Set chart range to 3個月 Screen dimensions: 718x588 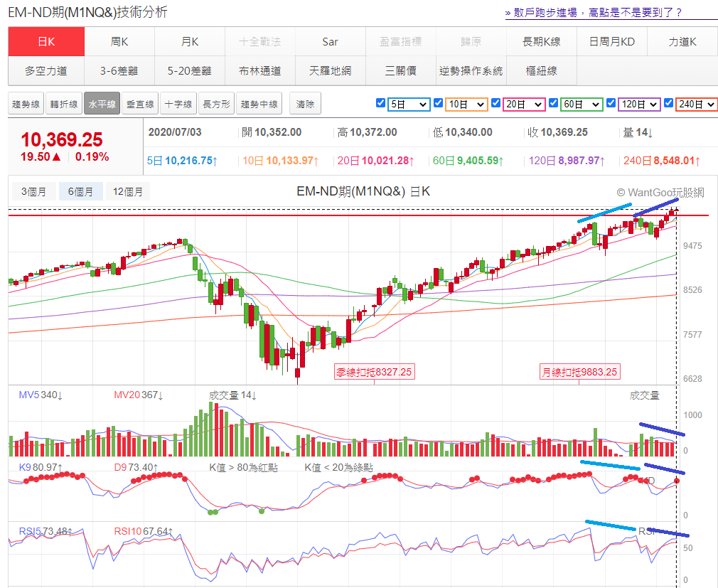pyautogui.click(x=33, y=191)
